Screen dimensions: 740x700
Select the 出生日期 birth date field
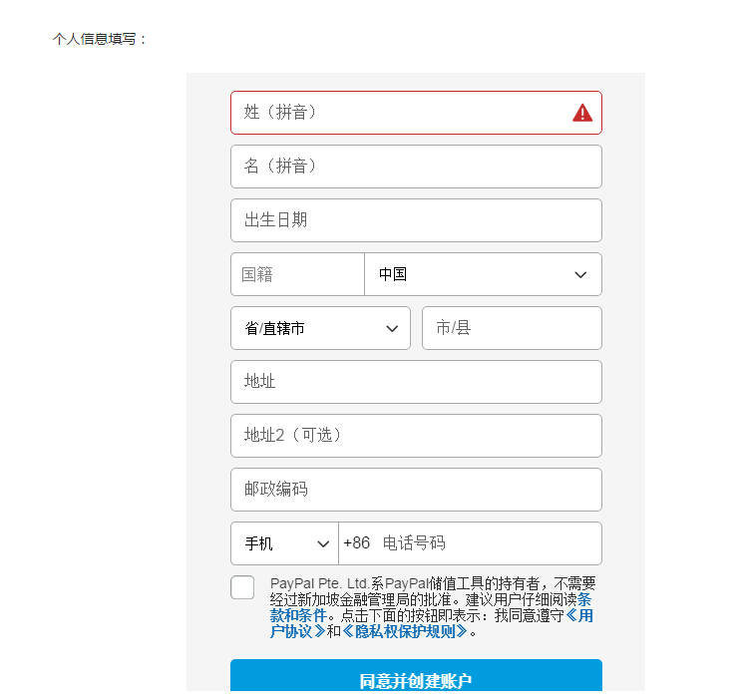tap(416, 220)
